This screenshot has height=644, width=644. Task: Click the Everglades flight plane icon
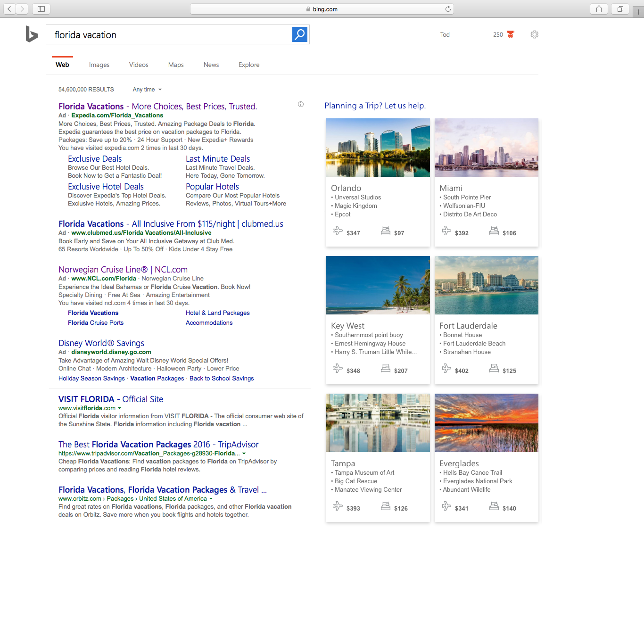[446, 506]
